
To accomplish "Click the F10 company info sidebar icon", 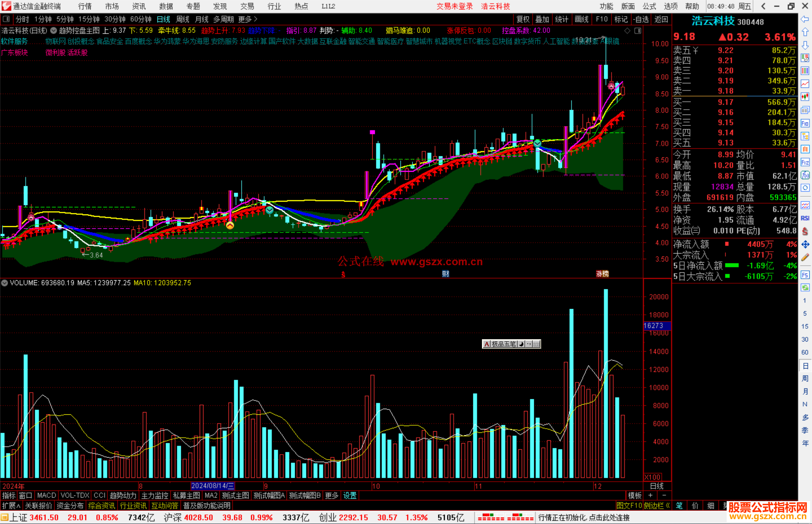I will click(x=805, y=123).
